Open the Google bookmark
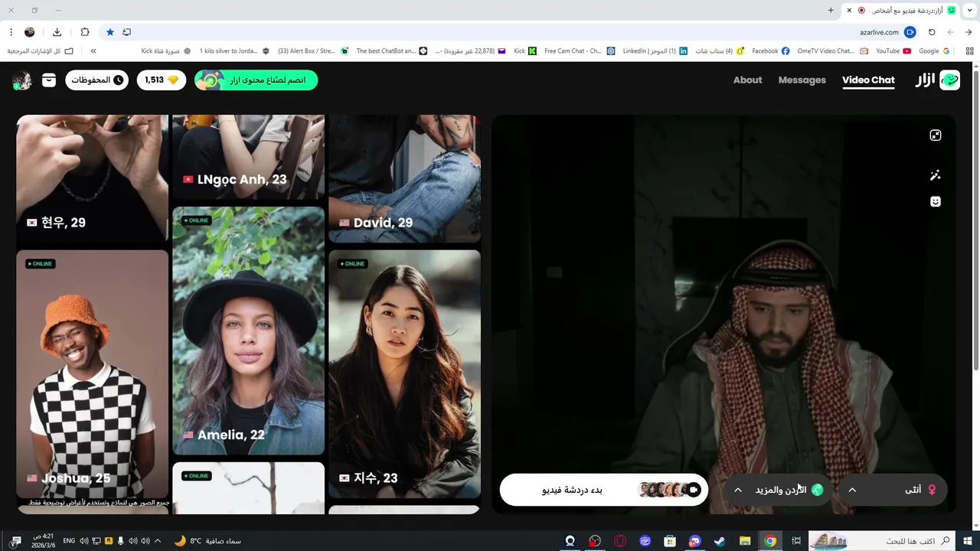 (x=935, y=51)
